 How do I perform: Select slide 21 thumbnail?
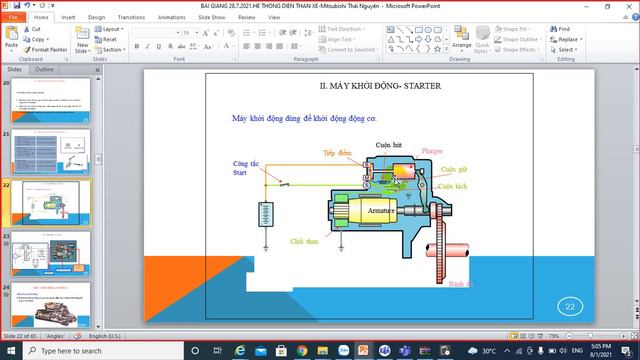pyautogui.click(x=51, y=152)
